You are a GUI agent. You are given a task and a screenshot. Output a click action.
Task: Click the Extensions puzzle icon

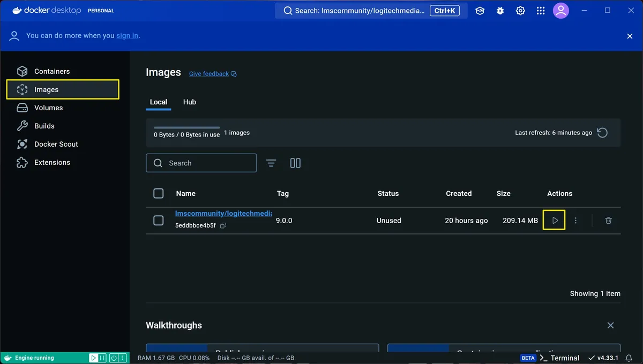(22, 162)
